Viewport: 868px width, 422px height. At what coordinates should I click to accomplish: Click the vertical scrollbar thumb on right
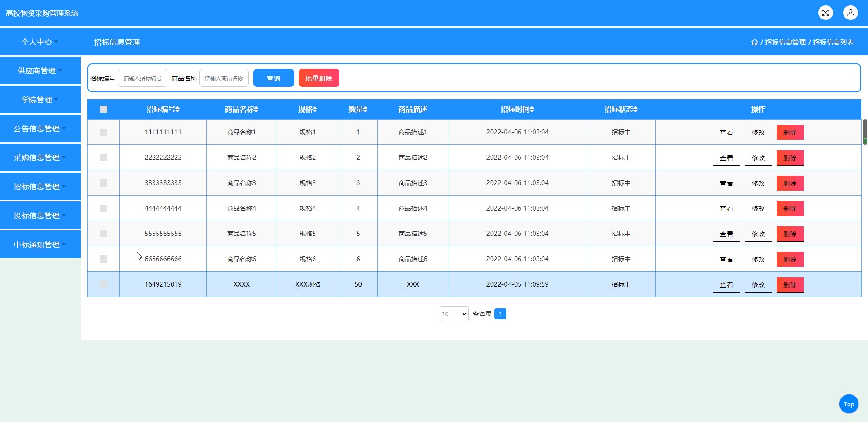point(865,131)
